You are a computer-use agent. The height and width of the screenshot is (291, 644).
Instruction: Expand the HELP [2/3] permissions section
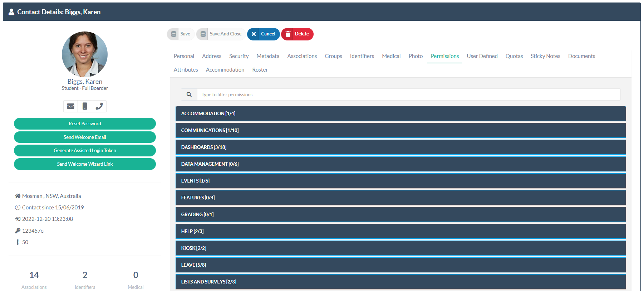point(401,231)
